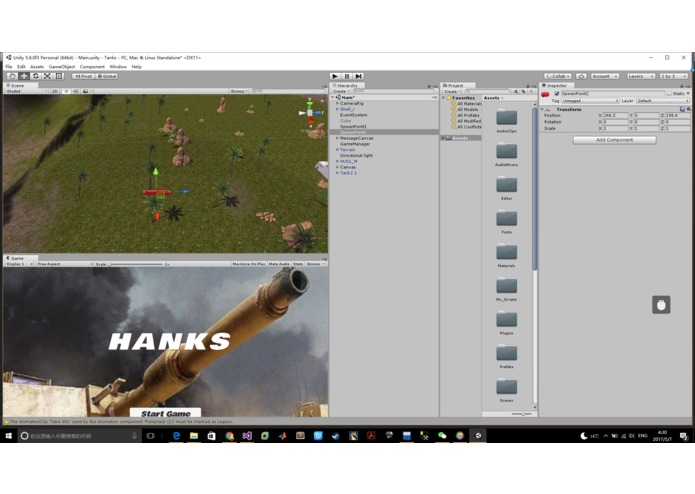Open the Editor folder in Assets
This screenshot has width=695, height=494.
(506, 188)
